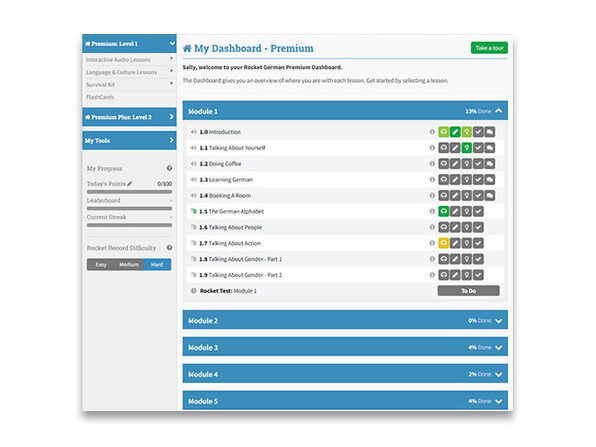Click the lightbulb icon for 1.9 Talking About Gender Part 2
This screenshot has height=447, width=596.
467,275
